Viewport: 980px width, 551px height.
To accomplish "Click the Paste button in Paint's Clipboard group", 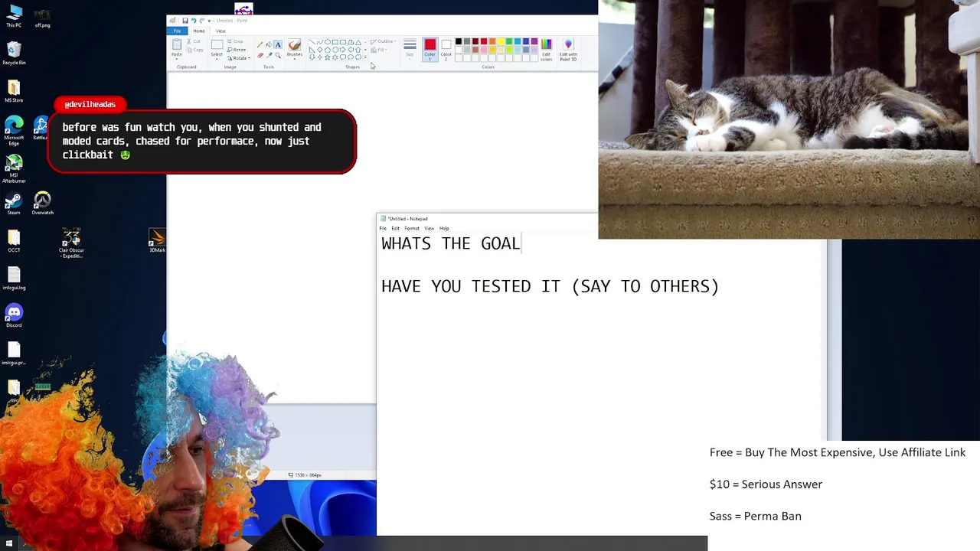I will click(177, 49).
